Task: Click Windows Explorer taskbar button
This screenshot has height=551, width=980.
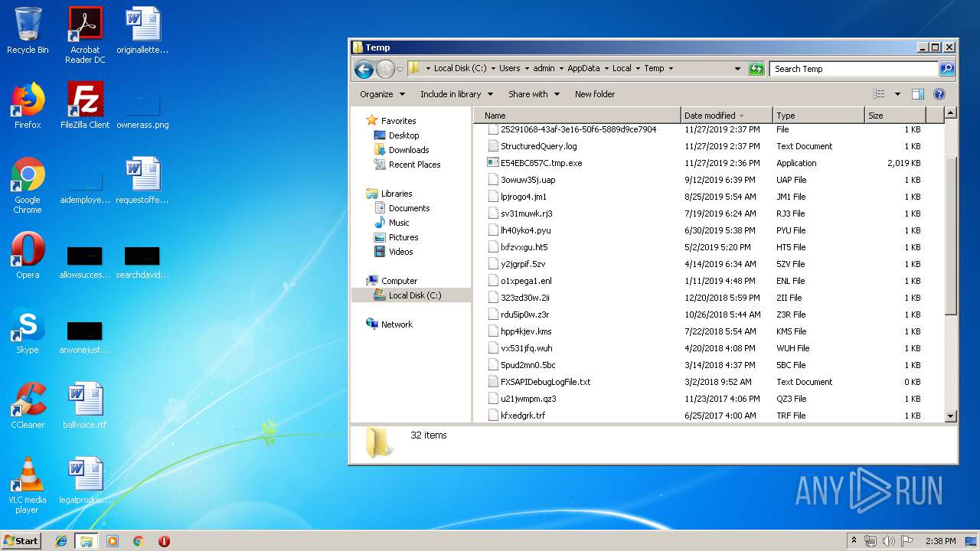Action: pos(87,541)
